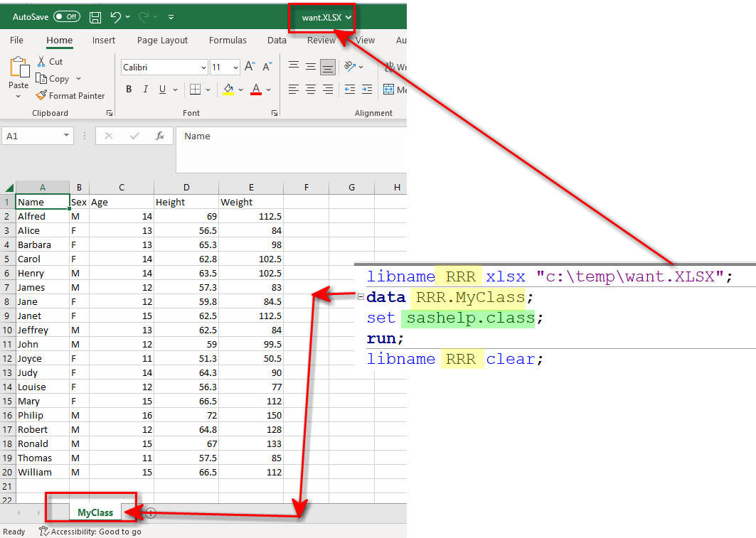Add a new sheet with plus icon

coord(150,512)
